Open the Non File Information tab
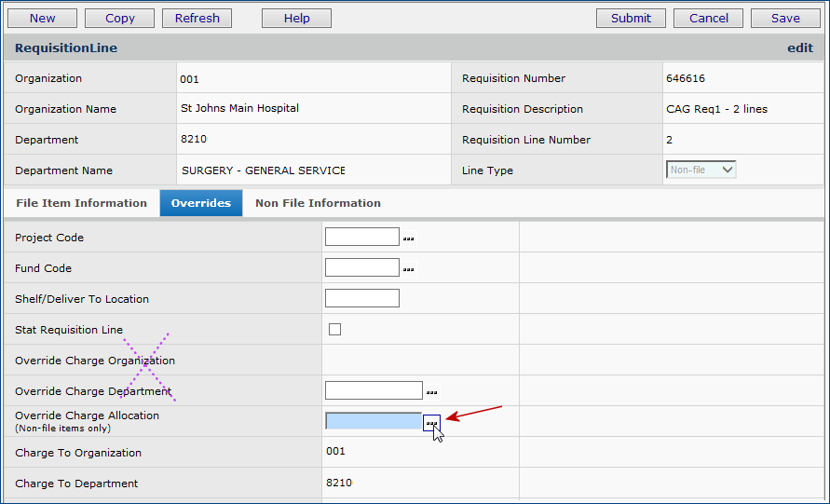 click(x=318, y=203)
